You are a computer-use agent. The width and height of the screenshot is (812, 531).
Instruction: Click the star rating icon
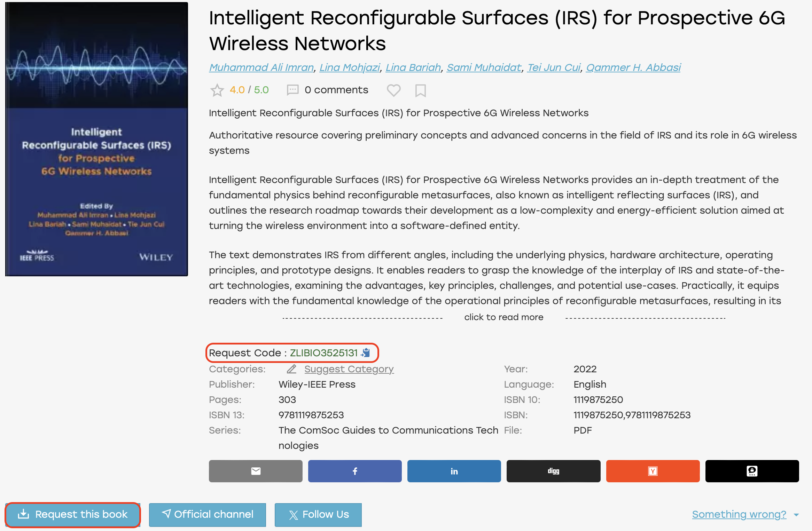217,90
